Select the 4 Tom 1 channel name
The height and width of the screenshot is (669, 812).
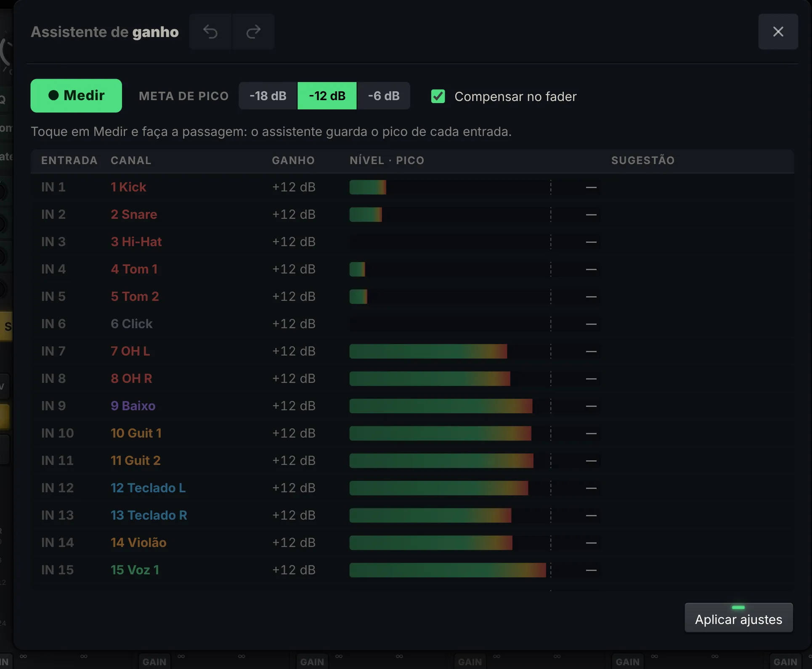pyautogui.click(x=134, y=269)
